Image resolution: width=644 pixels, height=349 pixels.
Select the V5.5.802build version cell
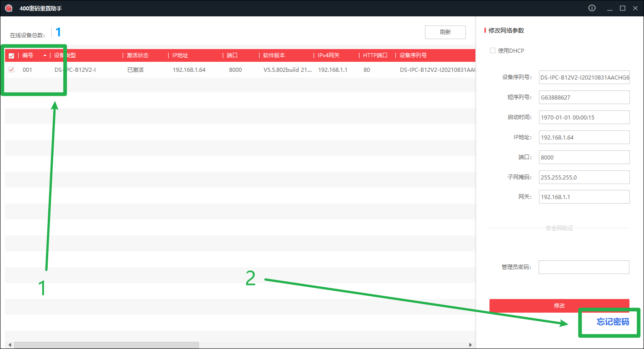288,70
